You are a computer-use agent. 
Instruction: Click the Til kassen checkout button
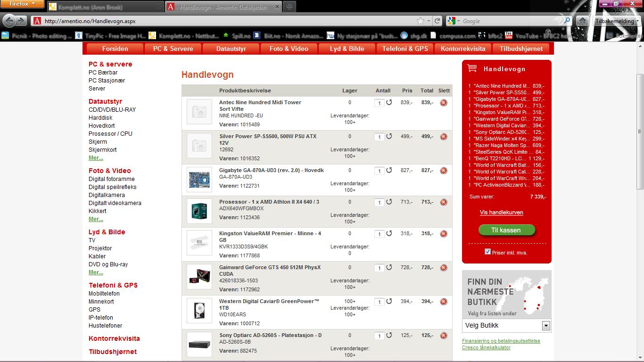pos(506,230)
